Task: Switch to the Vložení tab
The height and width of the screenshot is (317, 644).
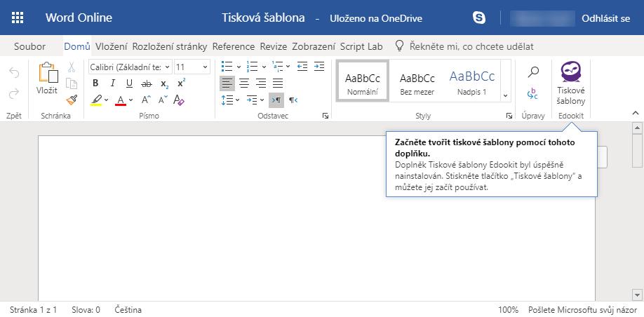Action: pyautogui.click(x=112, y=46)
